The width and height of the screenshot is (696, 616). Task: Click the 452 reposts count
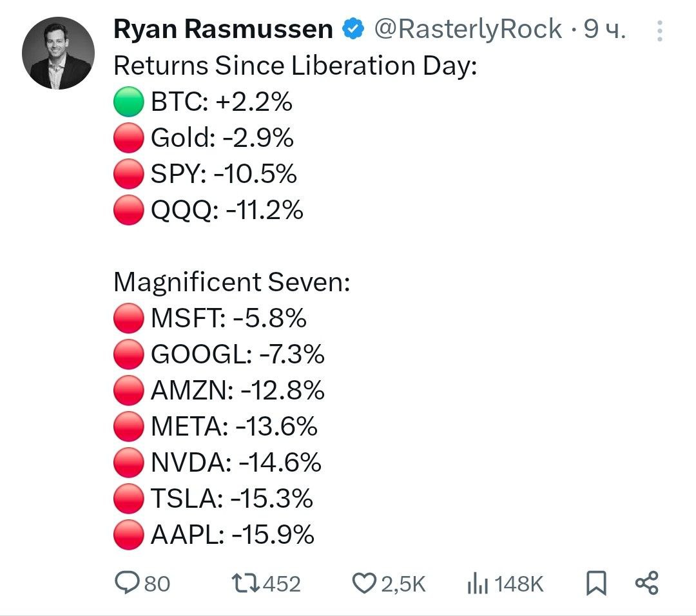[x=282, y=584]
